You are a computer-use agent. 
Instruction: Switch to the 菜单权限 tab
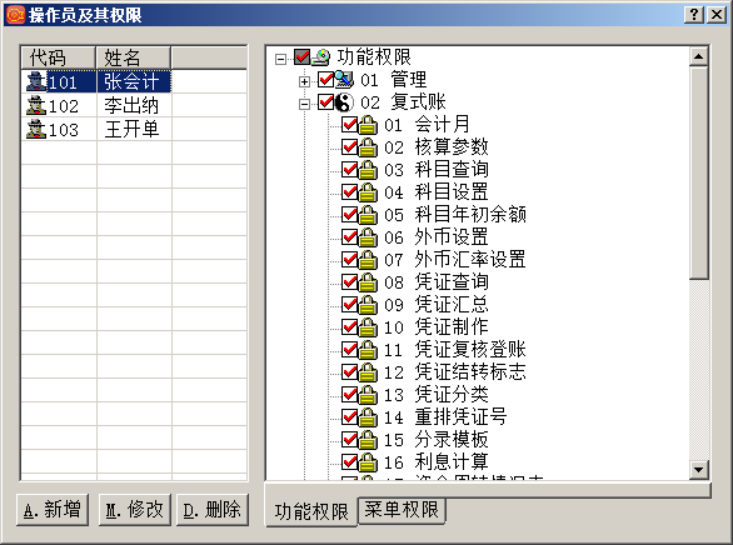pyautogui.click(x=401, y=510)
